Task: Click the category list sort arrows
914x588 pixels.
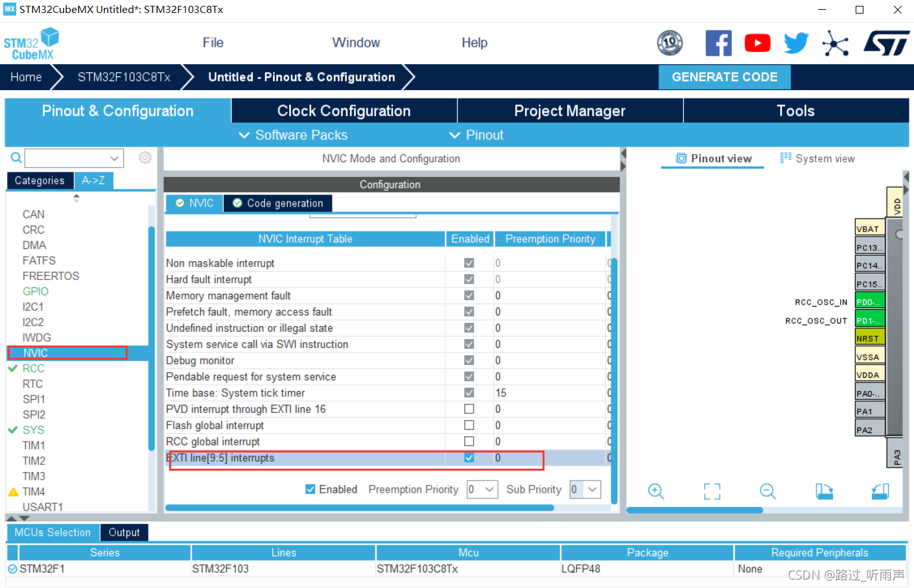Action: tap(76, 198)
